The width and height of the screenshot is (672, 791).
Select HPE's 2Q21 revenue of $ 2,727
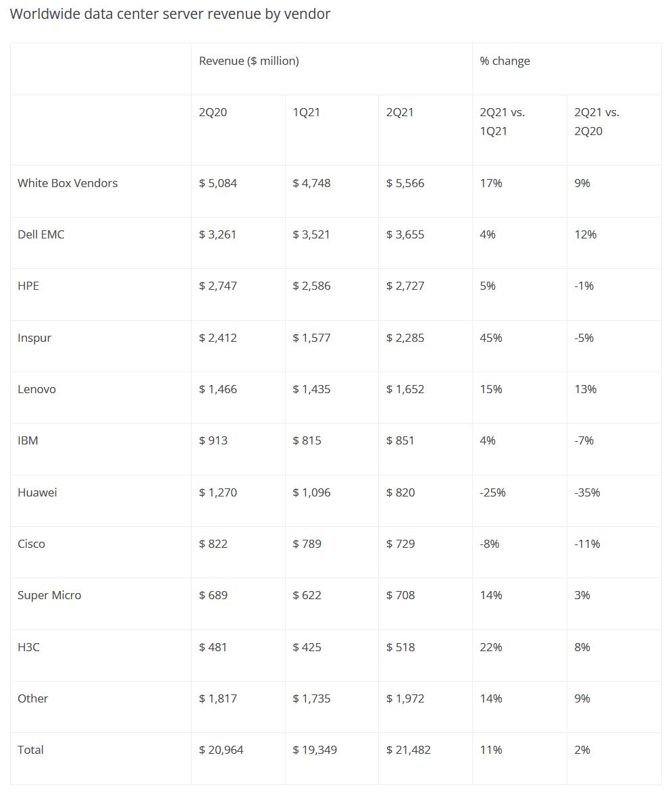tap(405, 286)
